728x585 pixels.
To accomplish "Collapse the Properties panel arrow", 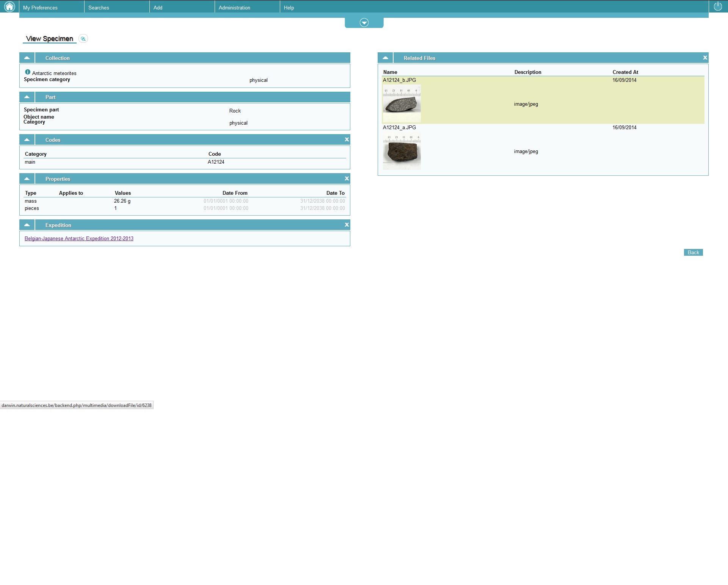I will coord(27,179).
